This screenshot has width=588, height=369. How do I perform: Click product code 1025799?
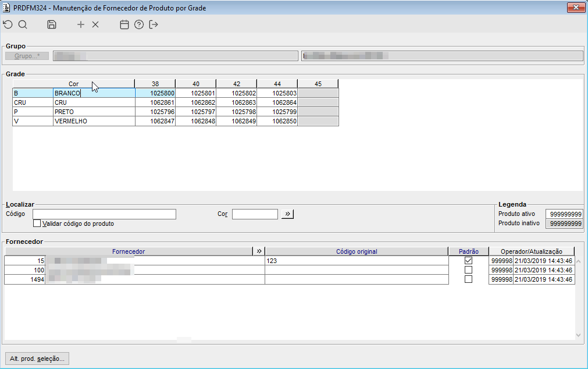[x=277, y=112]
